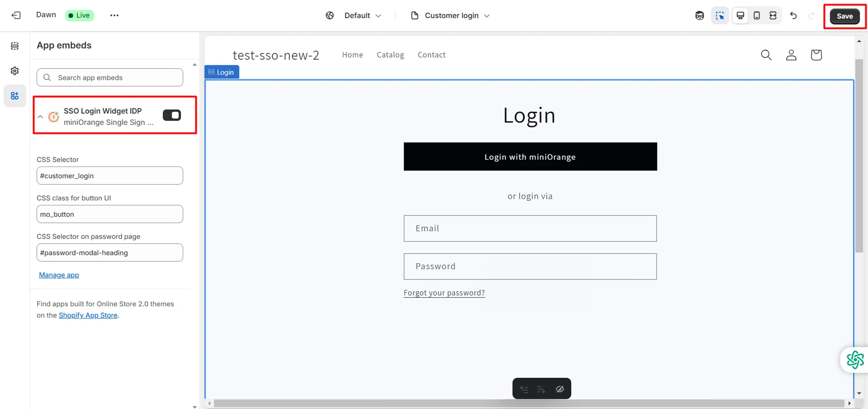Image resolution: width=868 pixels, height=409 pixels.
Task: Click the account person icon in preview
Action: [x=791, y=55]
